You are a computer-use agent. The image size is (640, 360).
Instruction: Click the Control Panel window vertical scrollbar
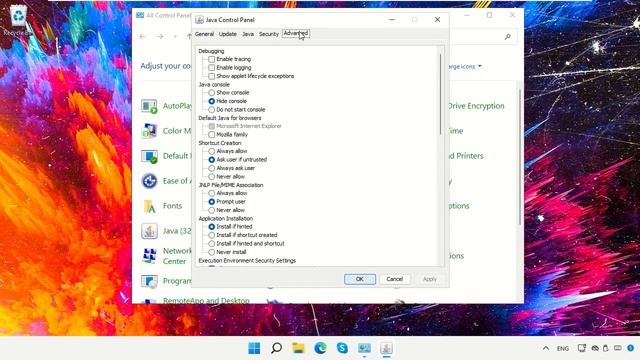click(520, 157)
